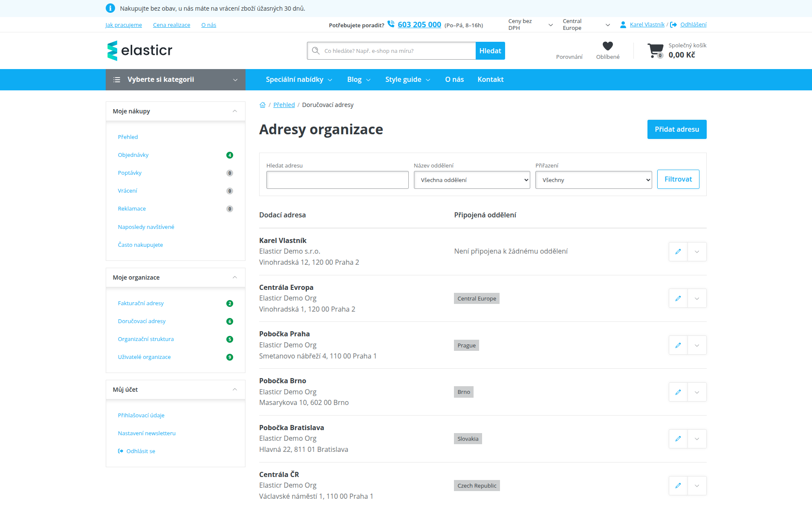Edit Centrála Evropa address with pencil icon

[x=678, y=298]
